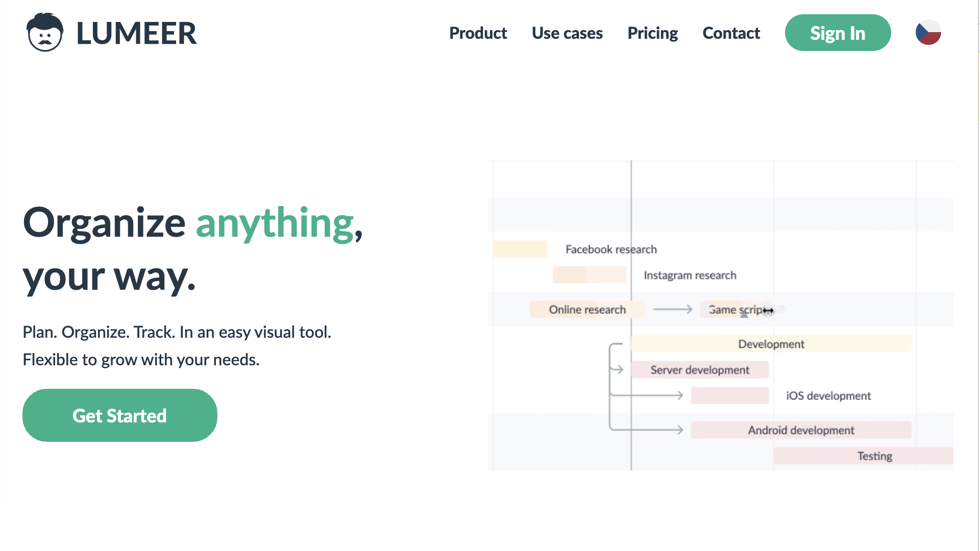
Task: Click the arrow between Online research and Game script
Action: pos(673,309)
